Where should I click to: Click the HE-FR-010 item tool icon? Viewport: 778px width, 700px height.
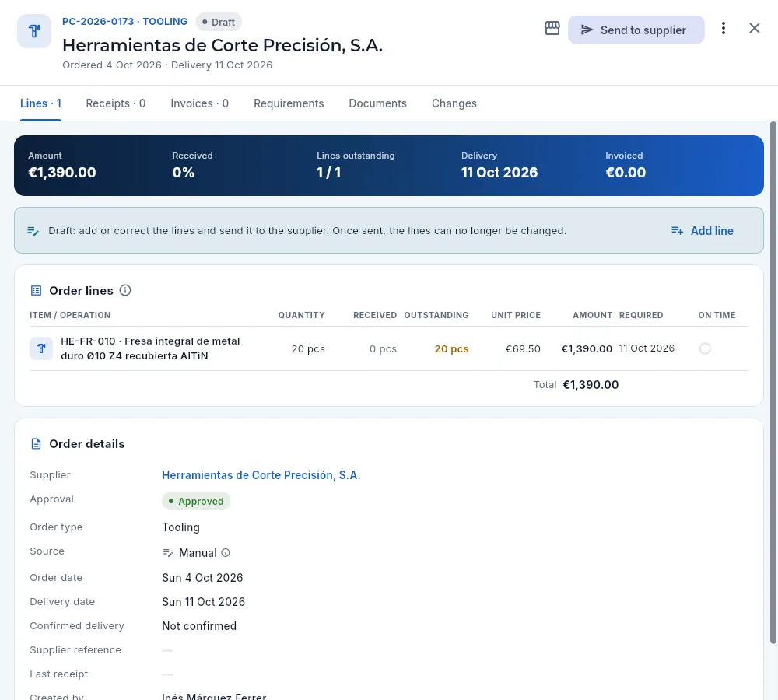tap(41, 348)
